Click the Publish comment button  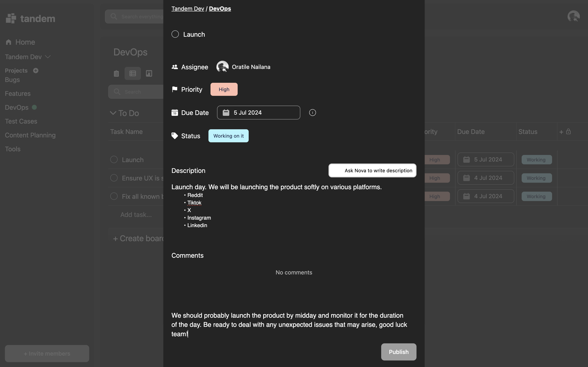399,352
